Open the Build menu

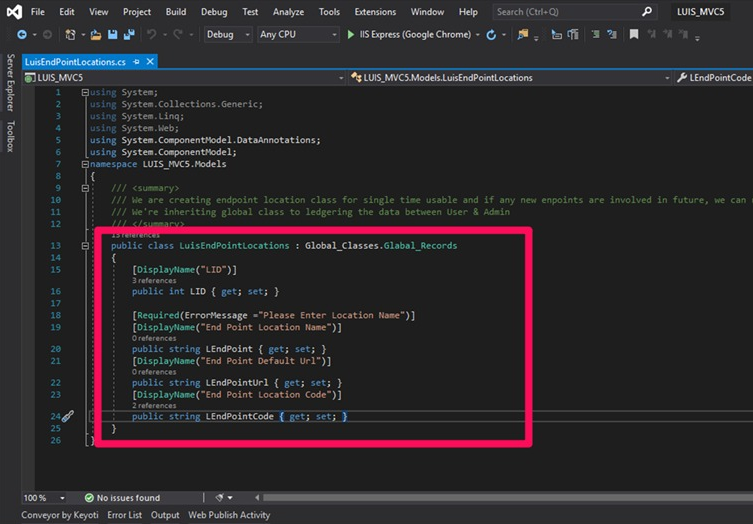pos(176,12)
